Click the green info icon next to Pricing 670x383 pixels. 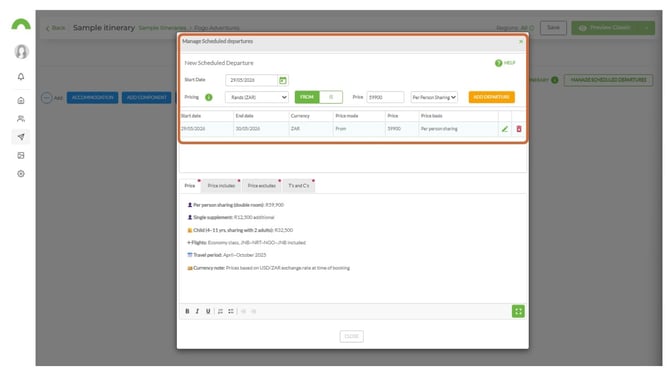click(x=209, y=97)
